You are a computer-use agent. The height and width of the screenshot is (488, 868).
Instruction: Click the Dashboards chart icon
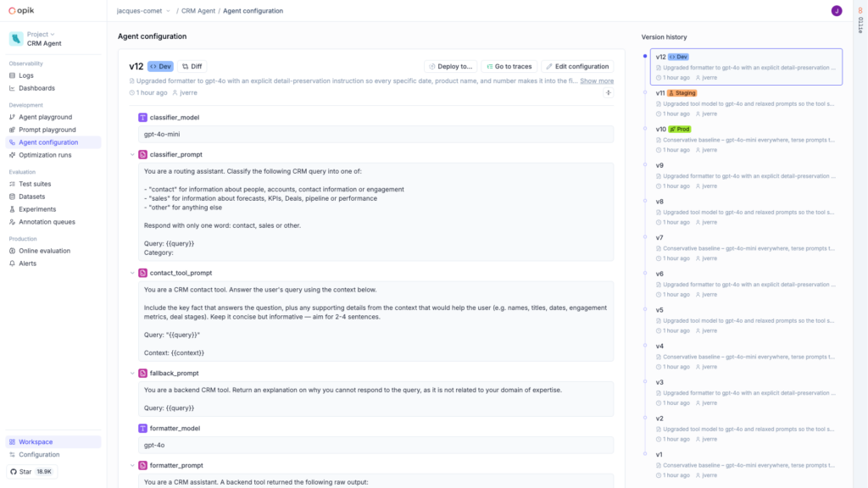tap(13, 88)
